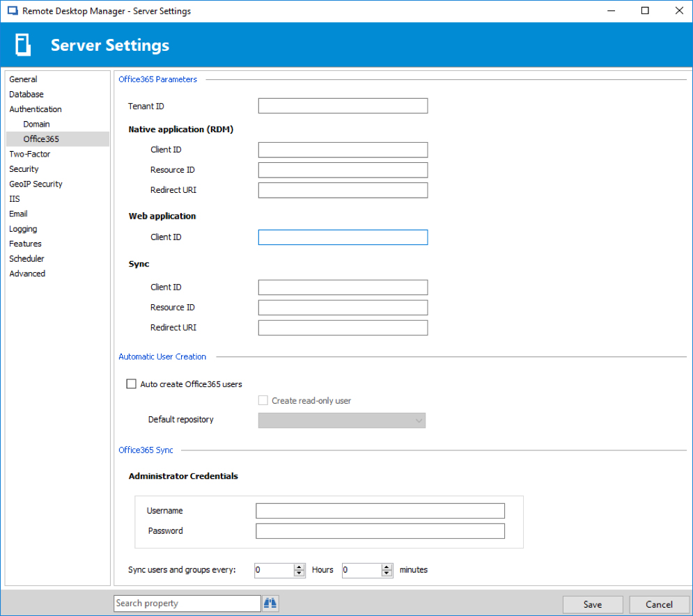Open the Default repository dropdown
693x616 pixels.
point(341,420)
